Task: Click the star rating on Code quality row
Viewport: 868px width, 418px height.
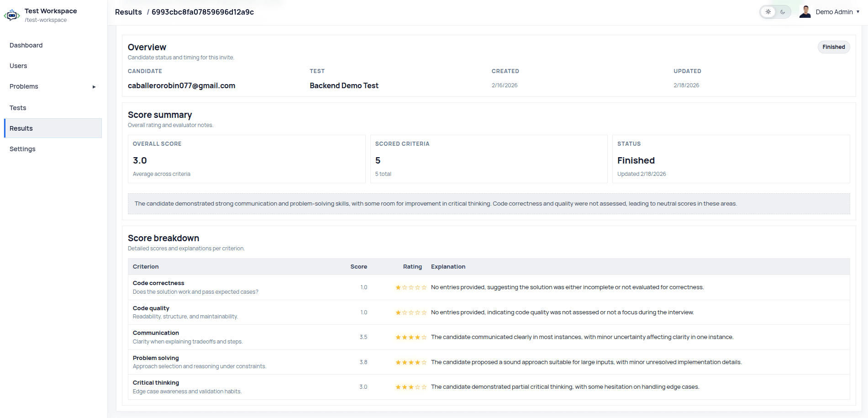Action: (x=410, y=312)
